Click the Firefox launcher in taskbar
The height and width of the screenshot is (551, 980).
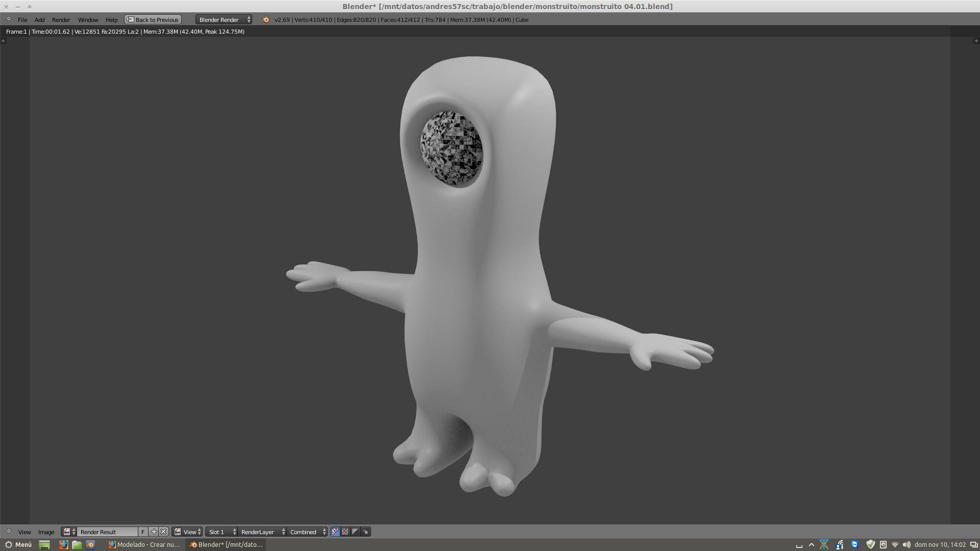point(63,544)
